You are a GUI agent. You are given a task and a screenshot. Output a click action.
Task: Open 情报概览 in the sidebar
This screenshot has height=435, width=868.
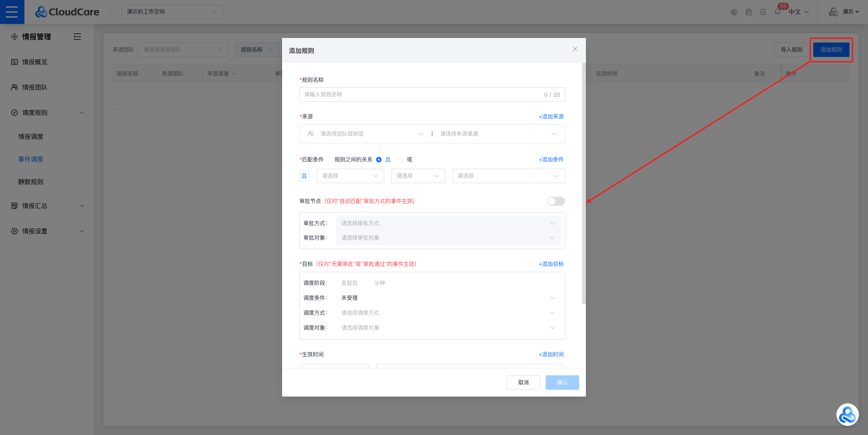coord(35,62)
